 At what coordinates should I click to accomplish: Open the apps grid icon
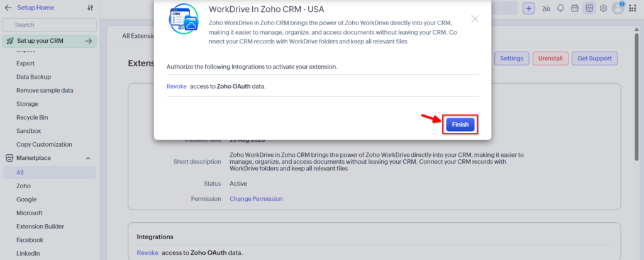[x=633, y=8]
